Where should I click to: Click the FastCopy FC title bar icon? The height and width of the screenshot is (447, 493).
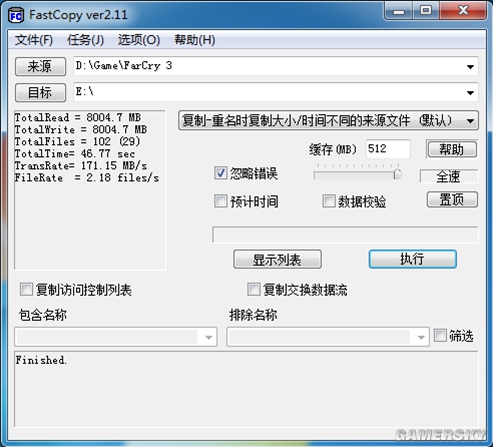[16, 15]
